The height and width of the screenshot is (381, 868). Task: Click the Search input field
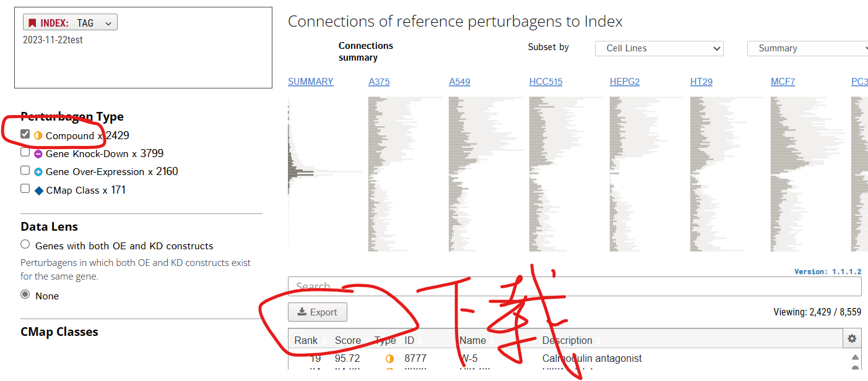pyautogui.click(x=575, y=286)
